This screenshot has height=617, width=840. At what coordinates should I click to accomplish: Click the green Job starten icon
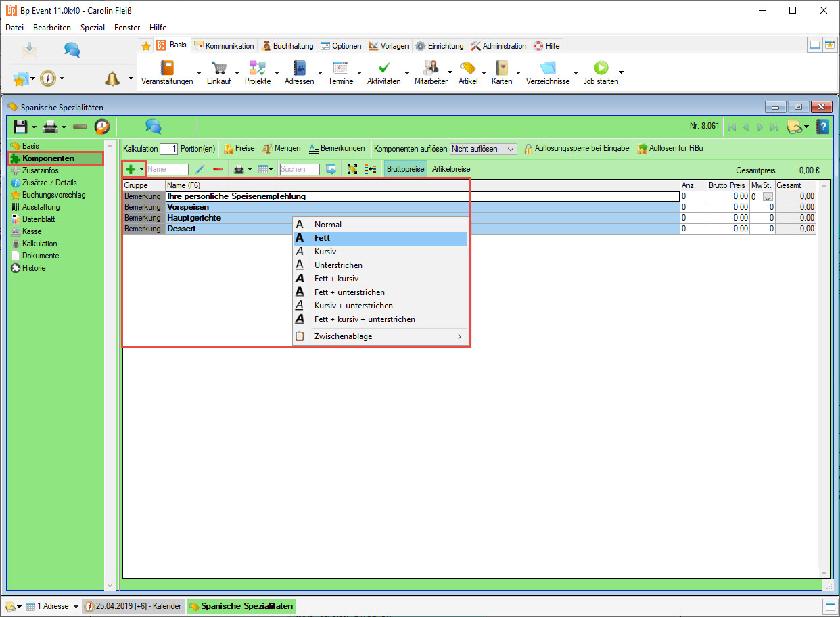coord(601,68)
